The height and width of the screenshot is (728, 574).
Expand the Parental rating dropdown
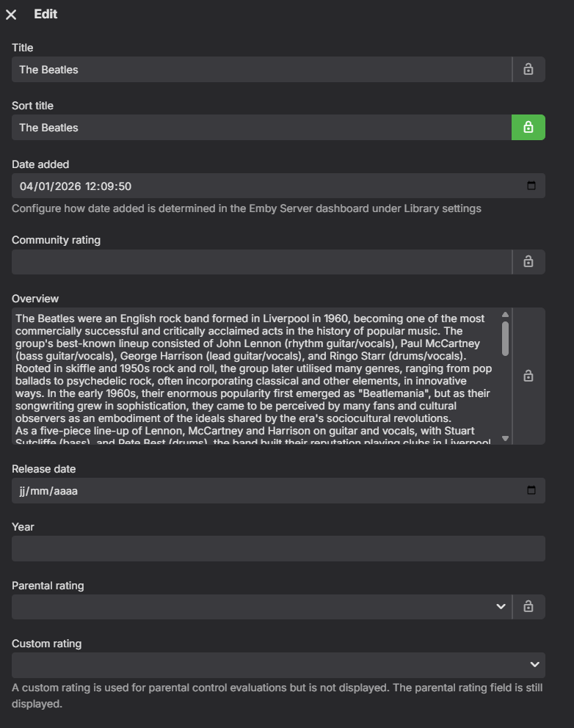pyautogui.click(x=501, y=607)
